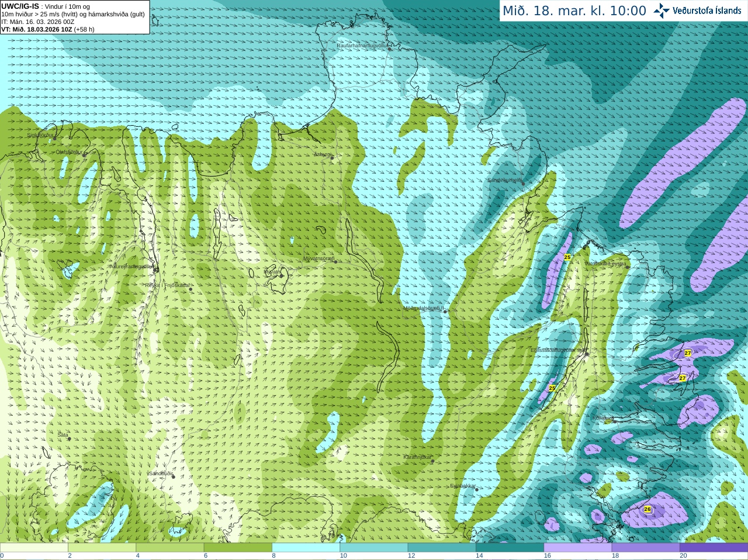The image size is (748, 560).
Task: Click the 'IT: Mán. 16. 03. 2026 00Z' line
Action: [x=38, y=22]
